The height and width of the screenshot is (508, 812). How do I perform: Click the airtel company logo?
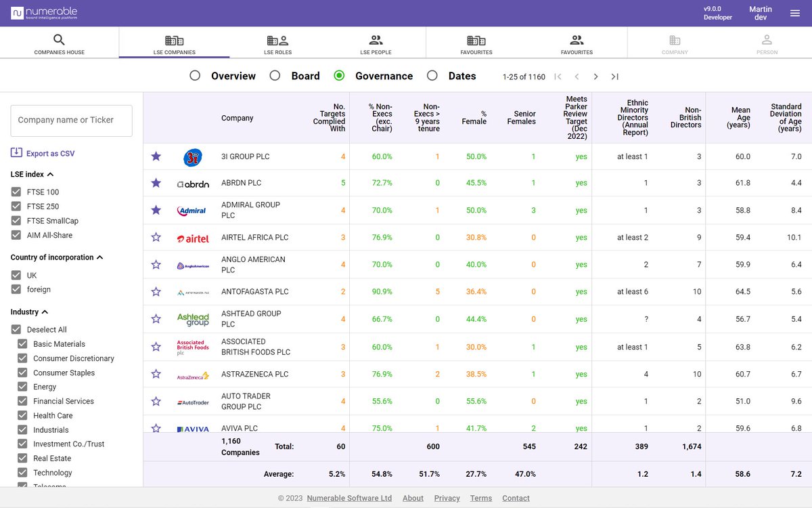[193, 238]
